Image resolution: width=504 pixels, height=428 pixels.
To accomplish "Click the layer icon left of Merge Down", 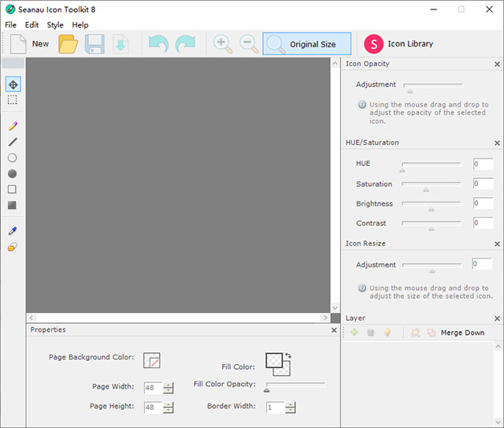I will [x=431, y=333].
